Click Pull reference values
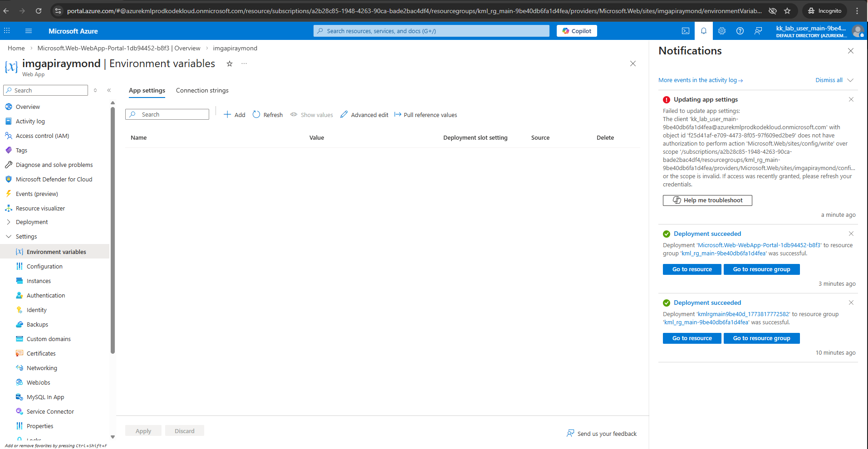 tap(426, 115)
